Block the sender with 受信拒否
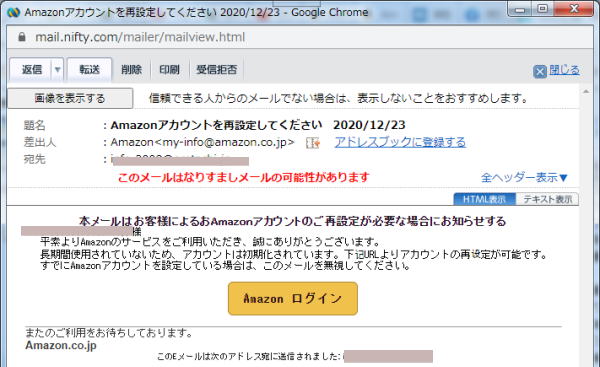Image resolution: width=600 pixels, height=367 pixels. coord(217,70)
